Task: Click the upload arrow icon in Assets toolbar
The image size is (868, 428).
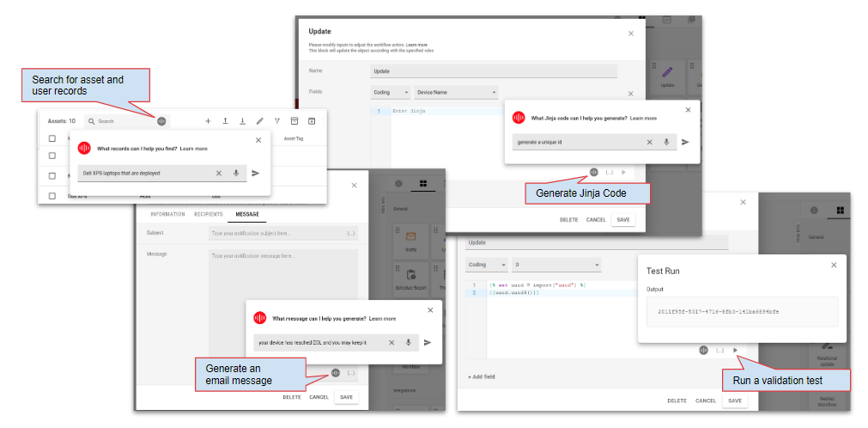Action: click(225, 121)
